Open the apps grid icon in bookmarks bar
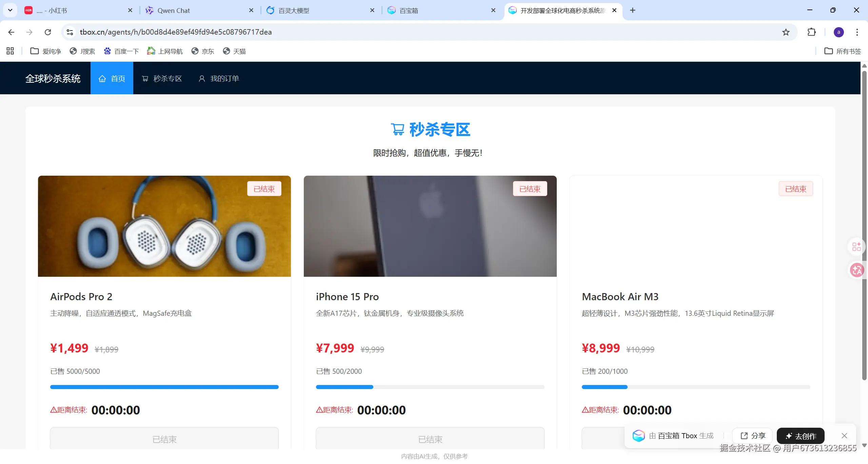This screenshot has width=868, height=464. (x=10, y=51)
